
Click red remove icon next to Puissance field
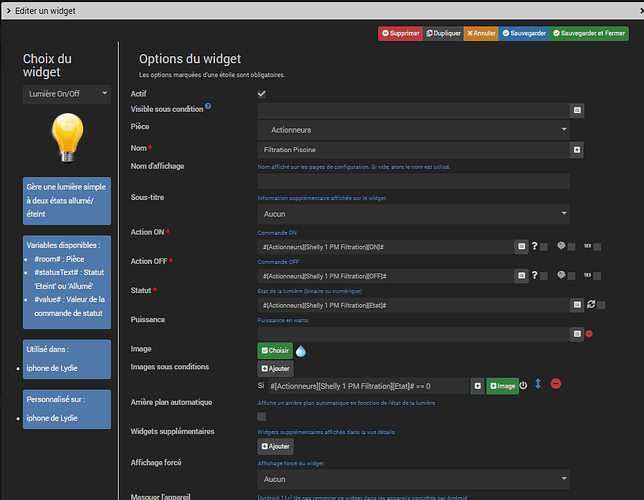[x=589, y=334]
